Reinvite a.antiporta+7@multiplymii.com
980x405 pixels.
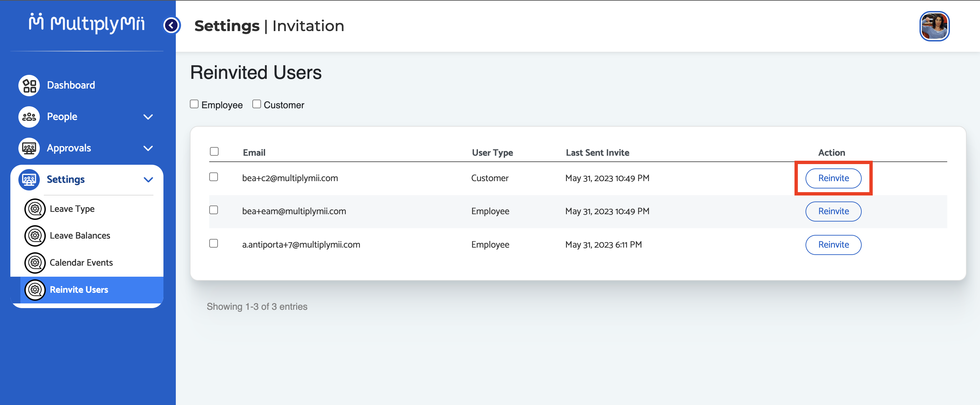pos(833,245)
